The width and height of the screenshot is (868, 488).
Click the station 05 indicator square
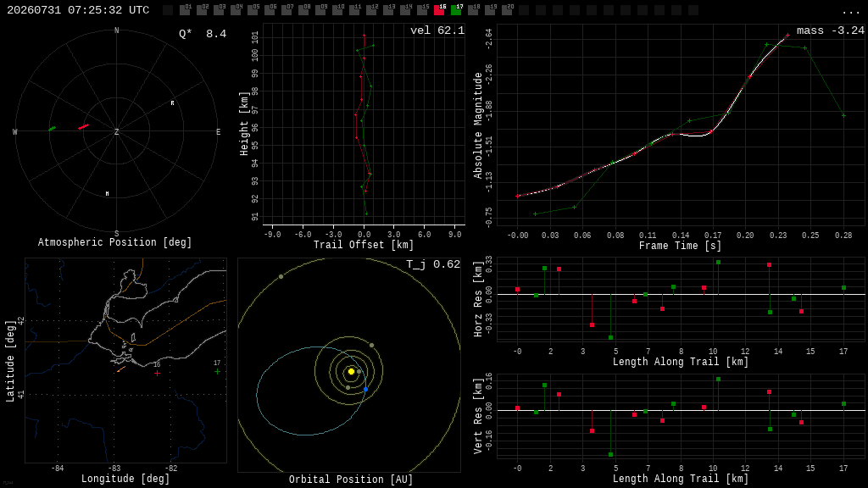[253, 10]
